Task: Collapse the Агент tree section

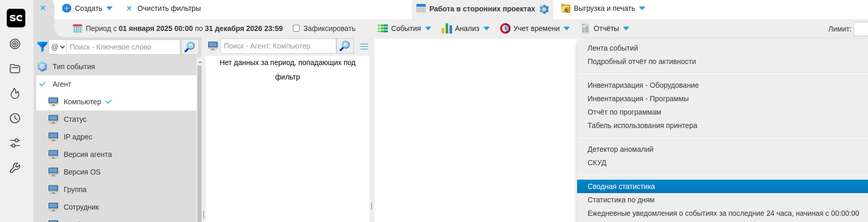Action: click(x=43, y=84)
